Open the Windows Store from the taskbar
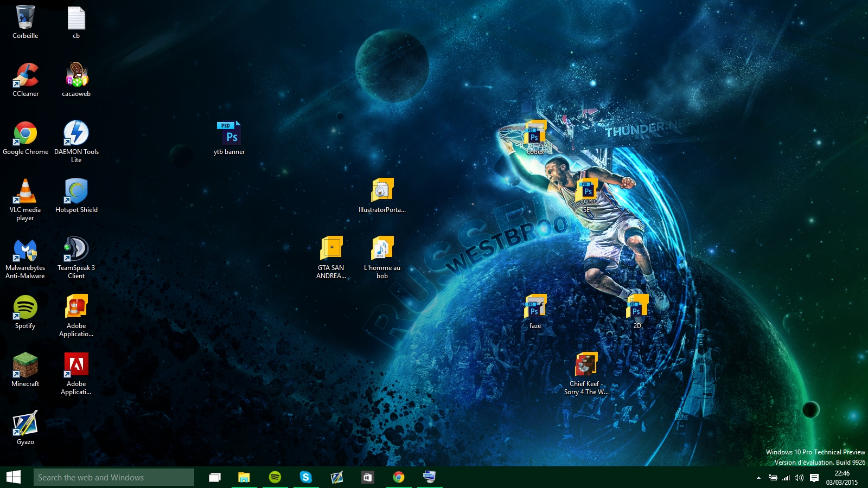Viewport: 868px width, 488px height. click(368, 477)
